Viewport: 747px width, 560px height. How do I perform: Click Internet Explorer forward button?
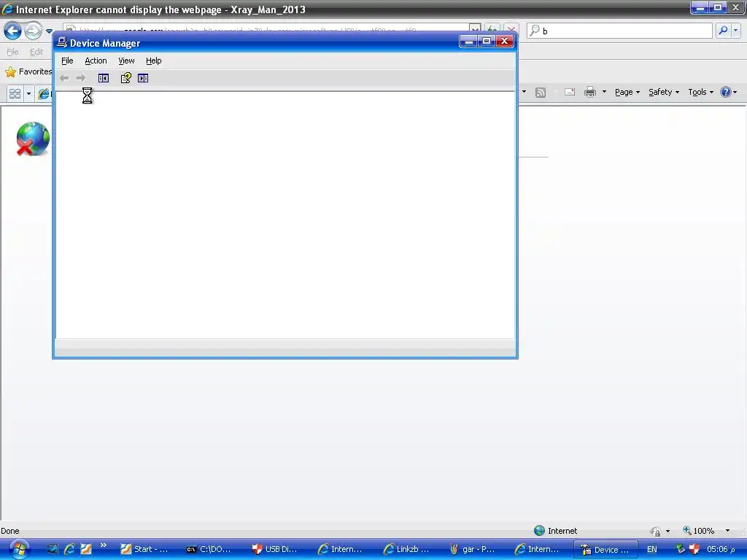tap(33, 31)
